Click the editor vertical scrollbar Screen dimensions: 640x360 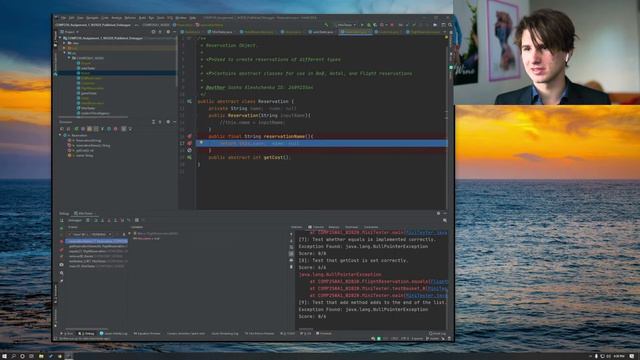pos(448,122)
